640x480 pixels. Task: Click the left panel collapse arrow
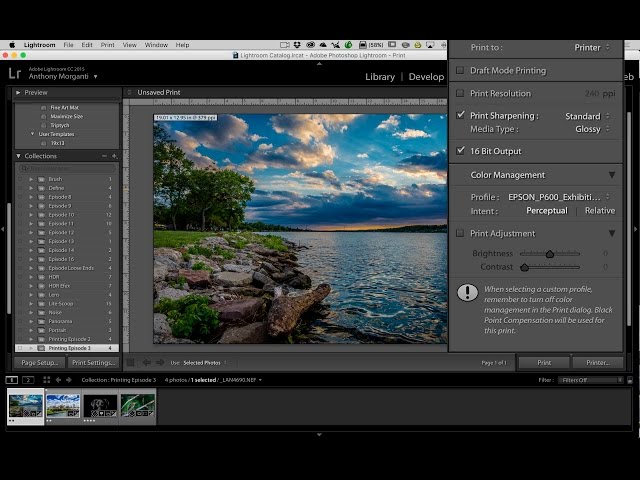pos(4,228)
